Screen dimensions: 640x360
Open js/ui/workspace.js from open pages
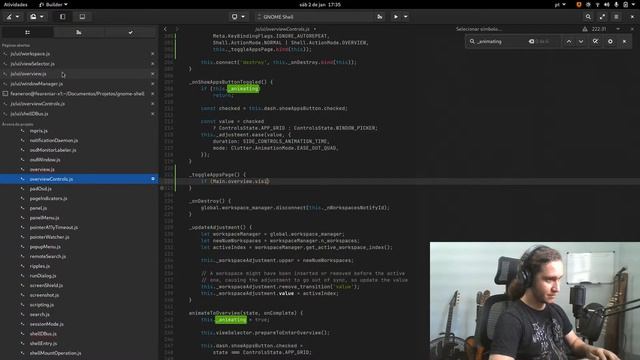[x=30, y=54]
